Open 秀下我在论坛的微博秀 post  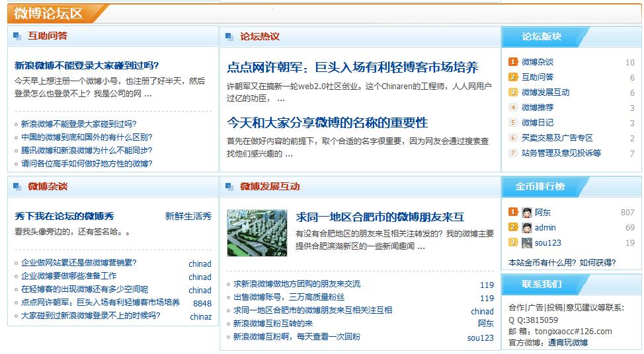[64, 216]
